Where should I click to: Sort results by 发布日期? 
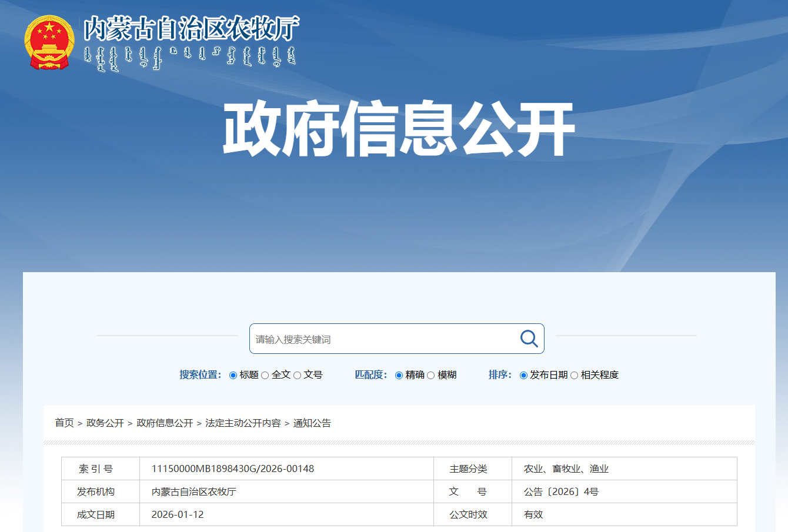pos(523,375)
